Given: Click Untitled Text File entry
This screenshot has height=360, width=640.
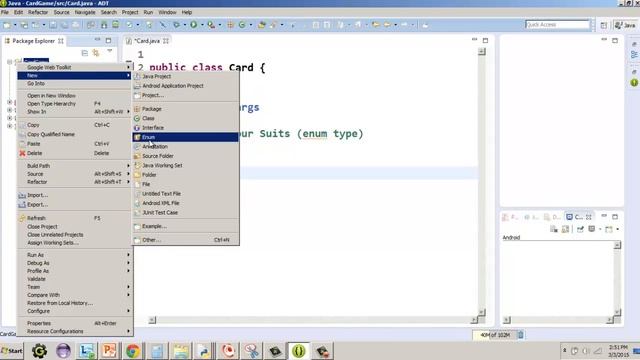Looking at the screenshot, I should pos(185,193).
